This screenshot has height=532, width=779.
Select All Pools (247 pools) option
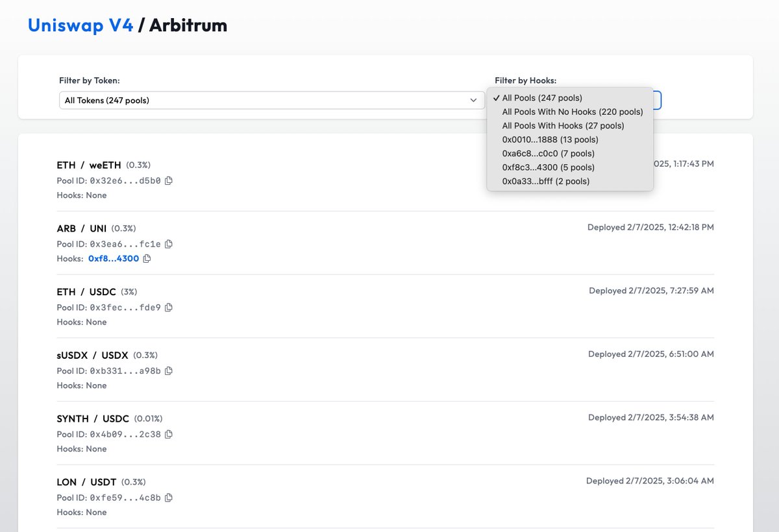570,98
